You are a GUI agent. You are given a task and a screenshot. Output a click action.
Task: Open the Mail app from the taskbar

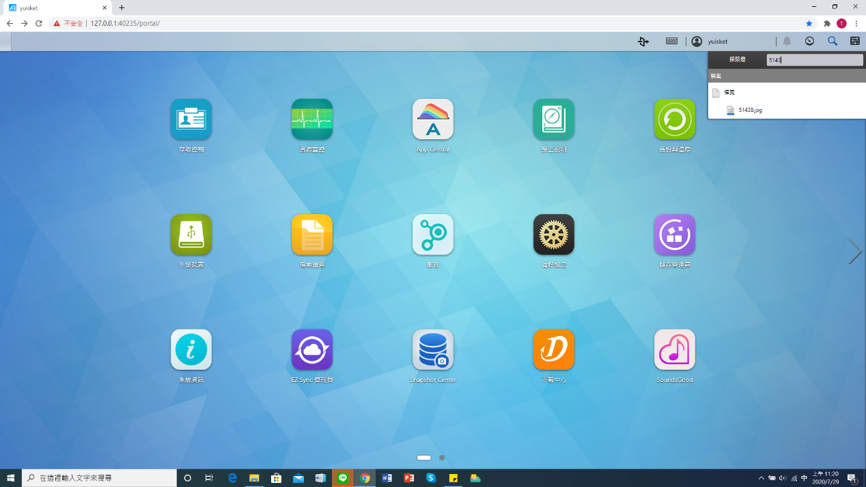(298, 478)
